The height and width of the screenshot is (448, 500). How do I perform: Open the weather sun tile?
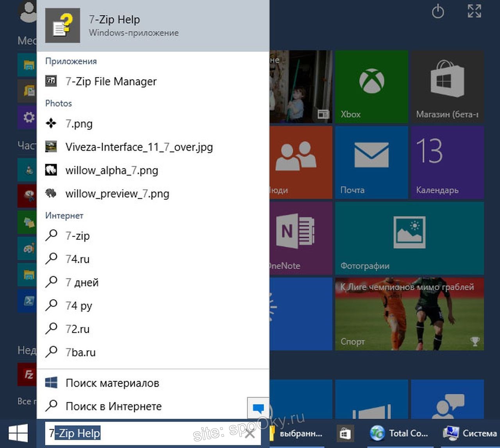click(x=301, y=314)
